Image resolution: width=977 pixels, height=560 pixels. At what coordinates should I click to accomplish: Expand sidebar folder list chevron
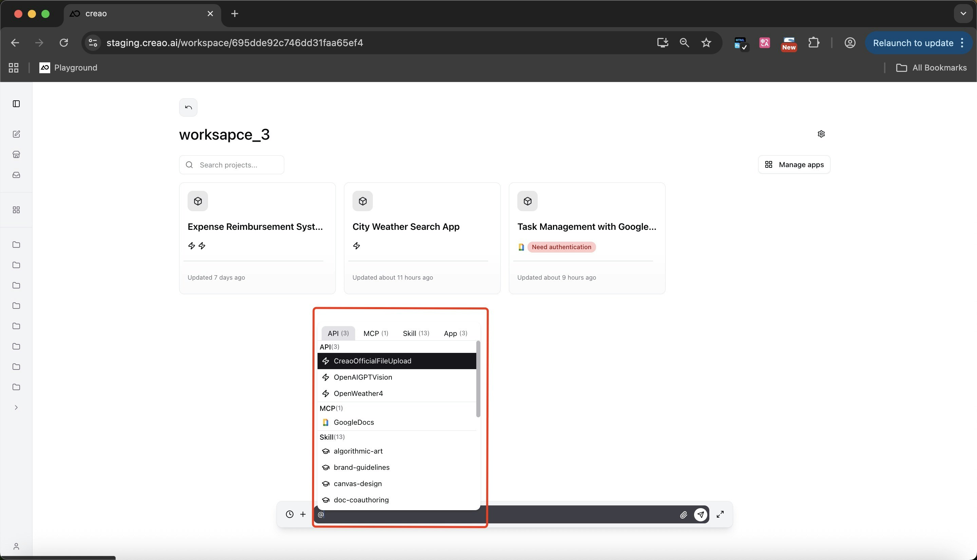click(16, 407)
